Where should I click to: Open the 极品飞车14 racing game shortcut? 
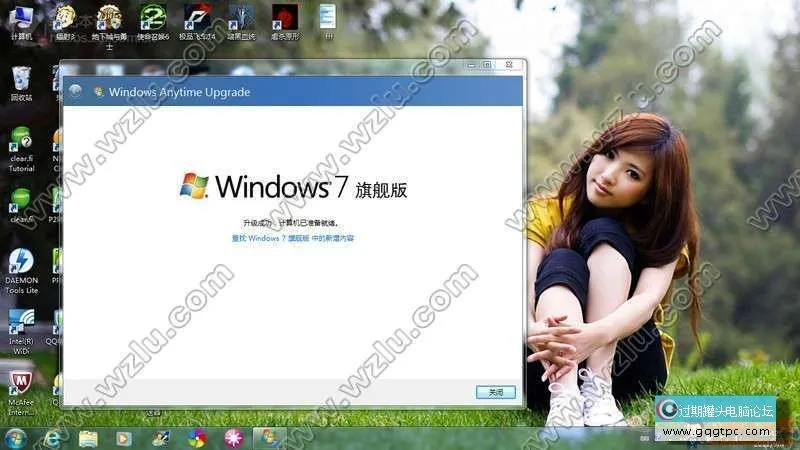coord(197,22)
